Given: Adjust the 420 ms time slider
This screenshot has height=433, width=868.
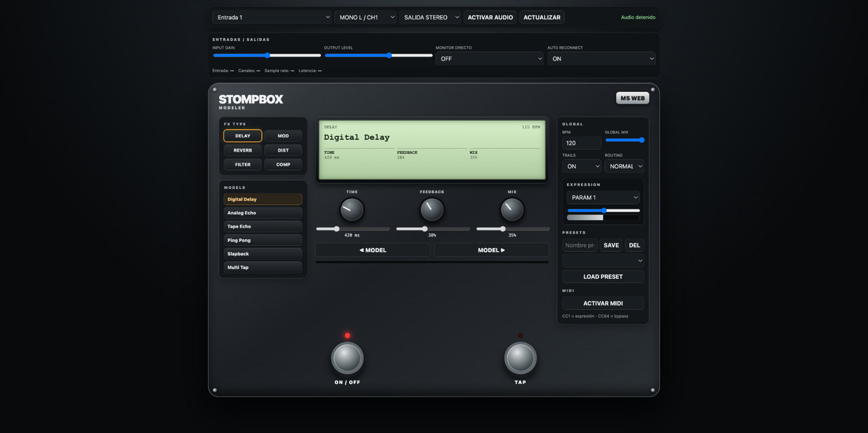Looking at the screenshot, I should pyautogui.click(x=353, y=229).
